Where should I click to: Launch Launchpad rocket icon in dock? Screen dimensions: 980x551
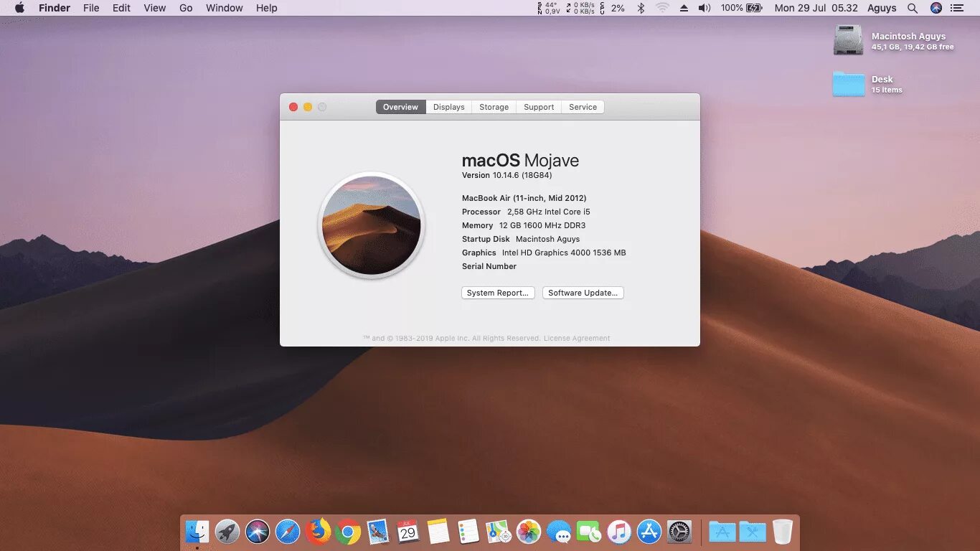pyautogui.click(x=227, y=532)
